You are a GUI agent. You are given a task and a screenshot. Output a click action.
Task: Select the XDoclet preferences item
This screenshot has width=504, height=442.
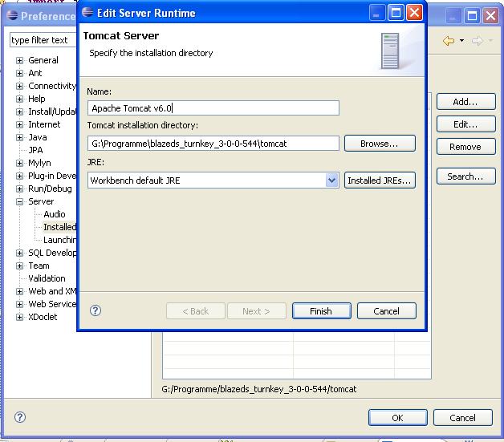click(43, 317)
